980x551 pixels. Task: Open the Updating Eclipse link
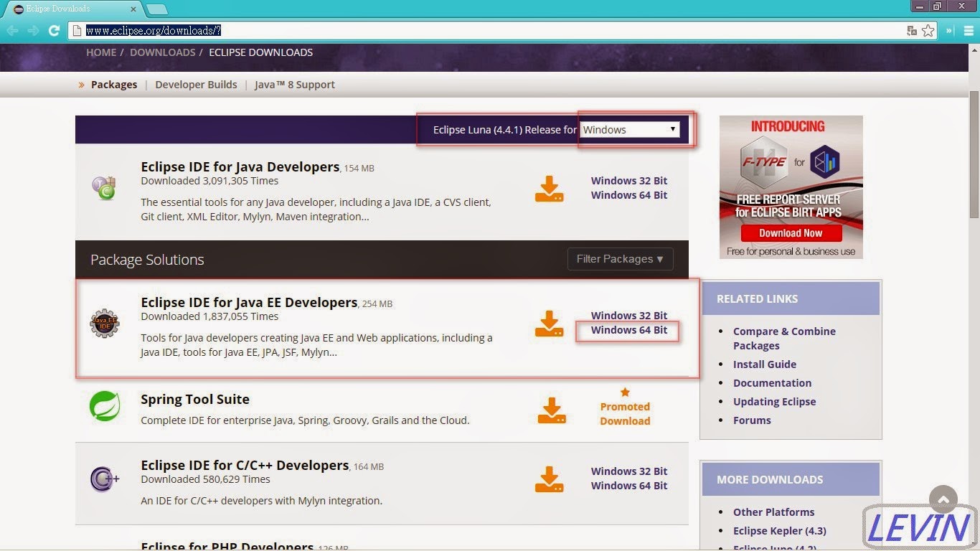click(775, 402)
